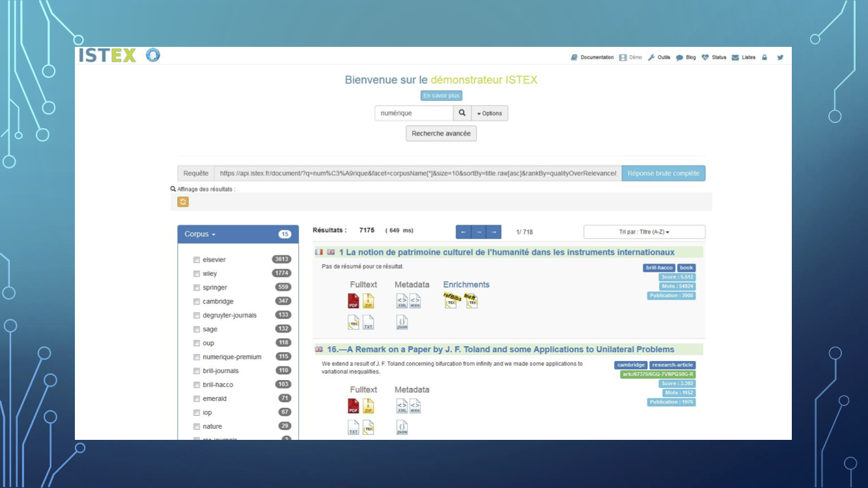Viewport: 868px width, 488px height.
Task: Open MODS metadata of the Toland paper result
Action: [x=415, y=407]
